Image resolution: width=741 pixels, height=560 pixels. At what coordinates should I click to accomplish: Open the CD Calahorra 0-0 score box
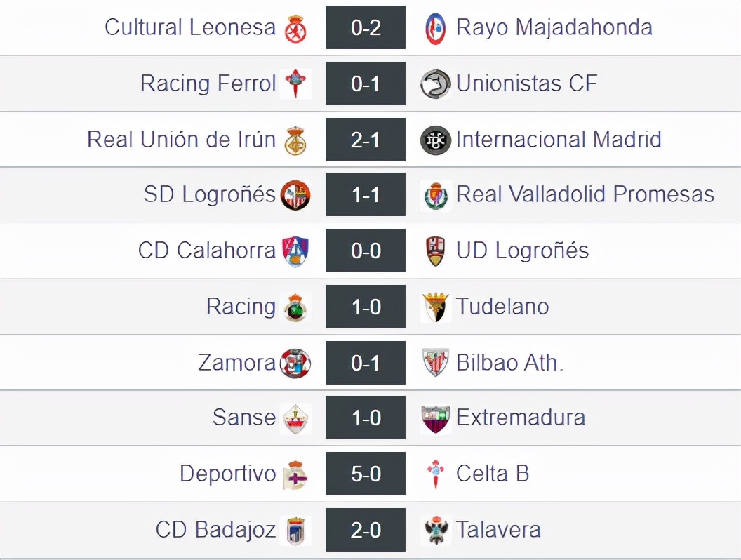[x=366, y=251]
